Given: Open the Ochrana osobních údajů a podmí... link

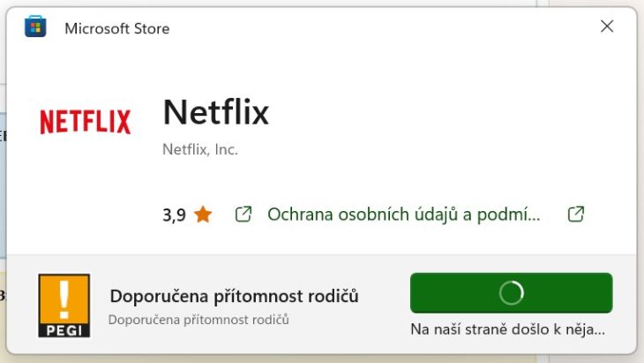Looking at the screenshot, I should [404, 215].
